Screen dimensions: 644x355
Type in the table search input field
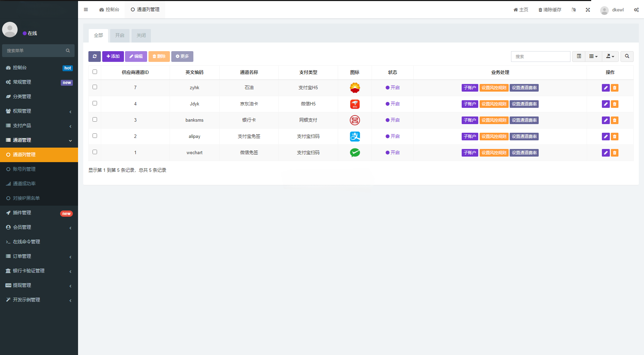[x=540, y=56]
